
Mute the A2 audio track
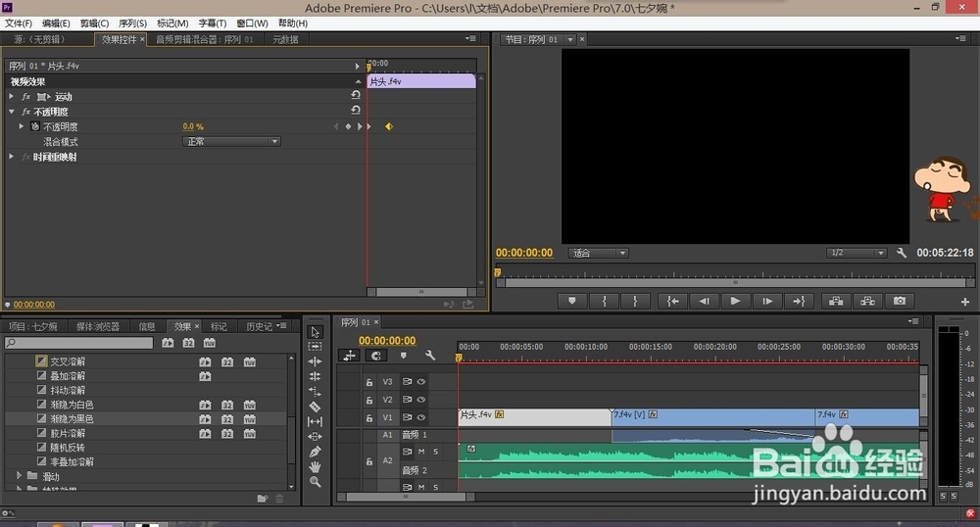click(x=421, y=452)
